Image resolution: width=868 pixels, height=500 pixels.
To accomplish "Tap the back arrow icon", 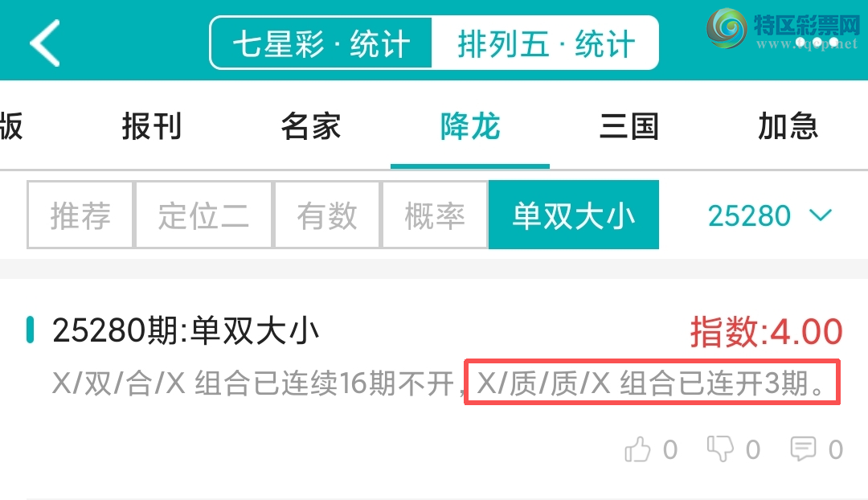I will 45,43.
